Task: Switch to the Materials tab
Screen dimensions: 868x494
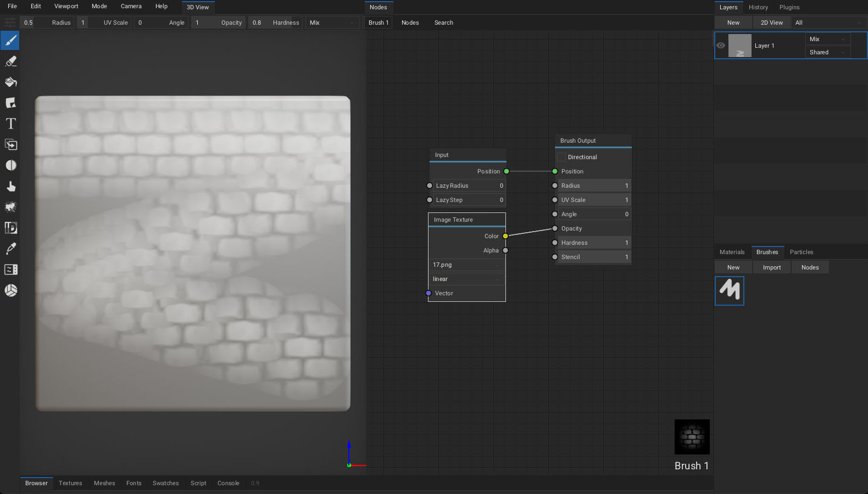Action: click(x=732, y=252)
